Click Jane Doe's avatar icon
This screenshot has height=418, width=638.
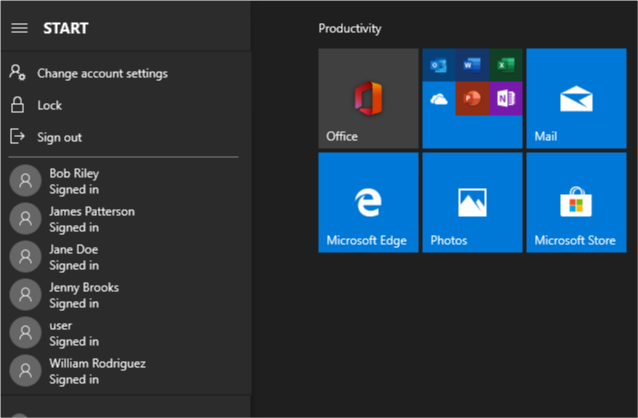coord(25,256)
